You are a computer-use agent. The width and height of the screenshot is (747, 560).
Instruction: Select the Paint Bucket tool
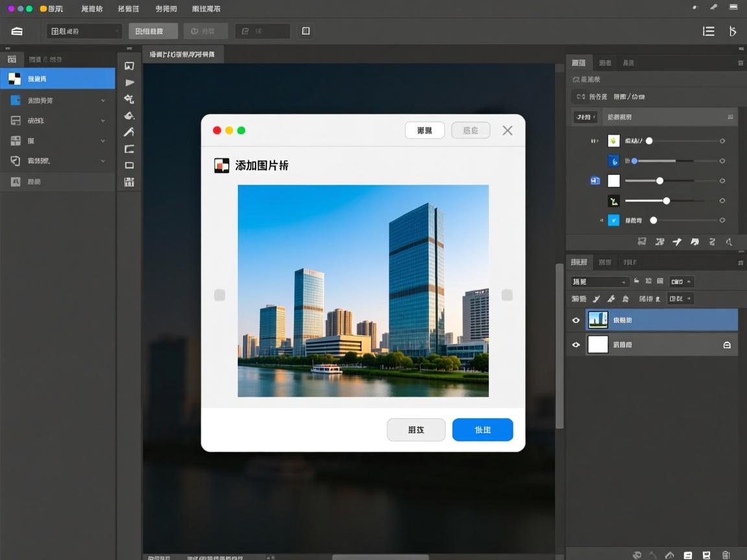click(129, 115)
